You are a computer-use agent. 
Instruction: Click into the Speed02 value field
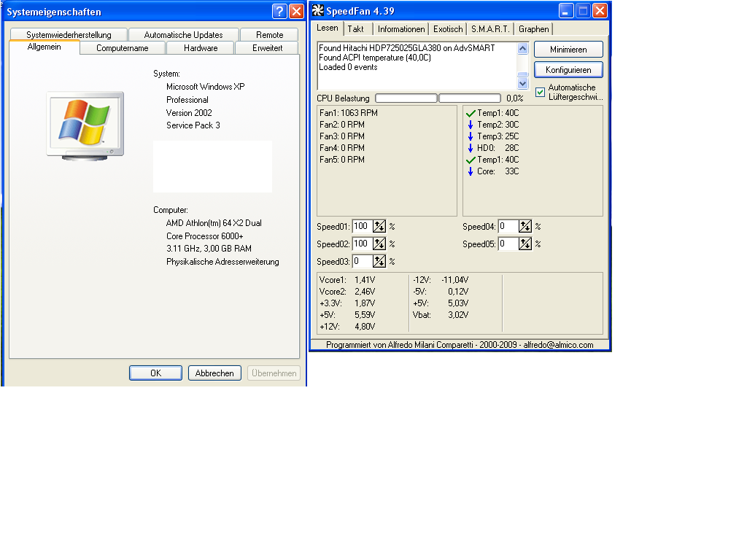363,244
